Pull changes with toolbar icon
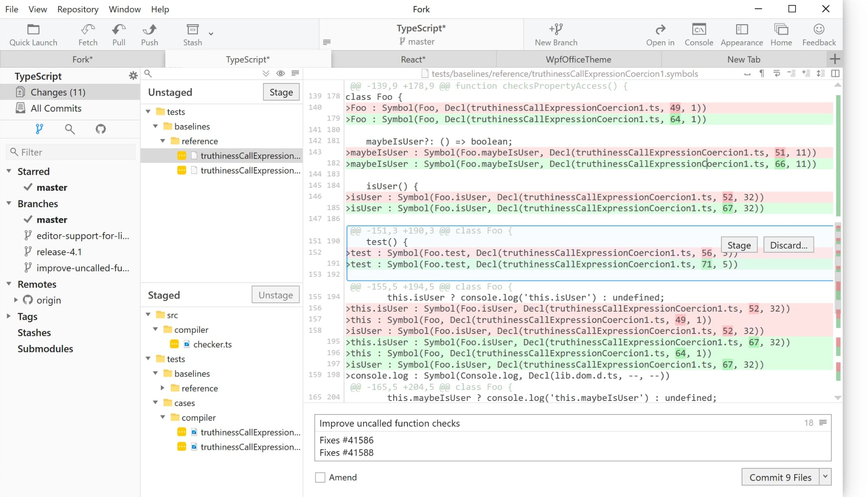 tap(119, 35)
